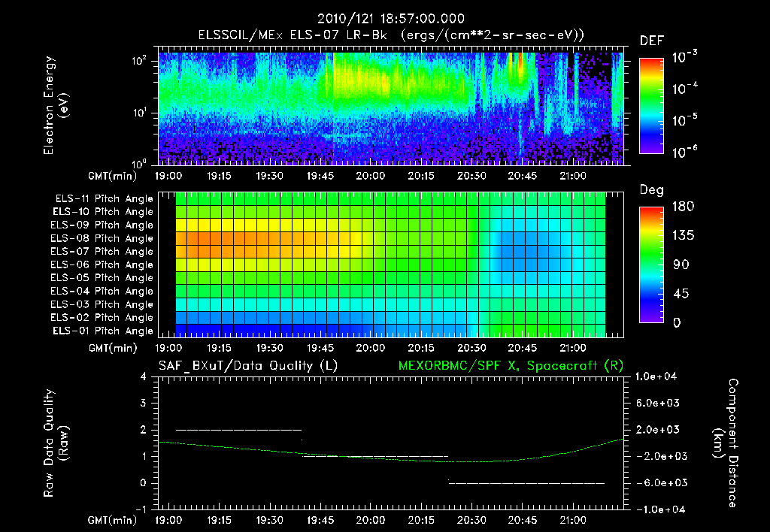770x532 pixels.
Task: Click the 10^2 tick on electron energy axis
Action: (x=140, y=61)
